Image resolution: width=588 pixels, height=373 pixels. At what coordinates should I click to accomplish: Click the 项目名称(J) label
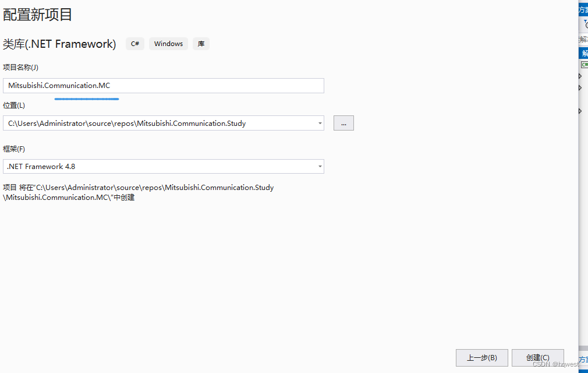tap(20, 68)
